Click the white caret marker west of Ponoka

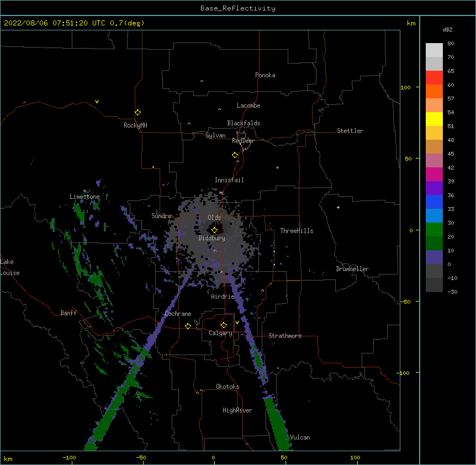tap(202, 81)
